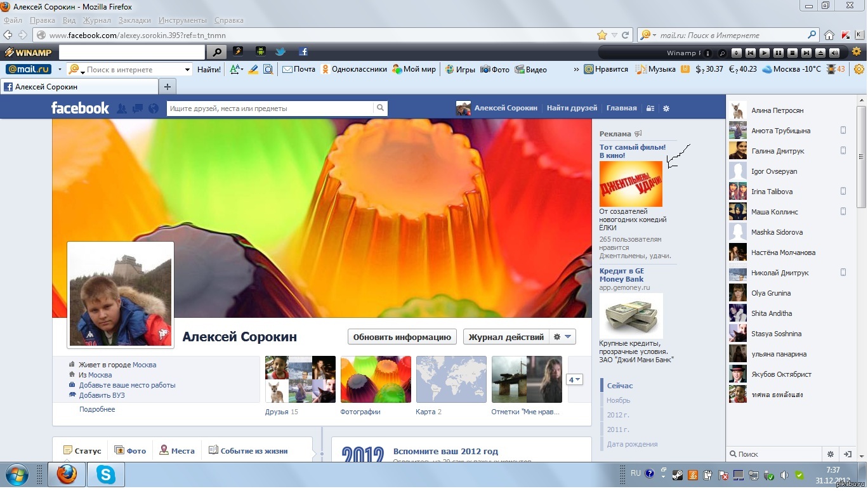Open Почта in Mail.ru toolbar
The width and height of the screenshot is (868, 491).
click(299, 69)
